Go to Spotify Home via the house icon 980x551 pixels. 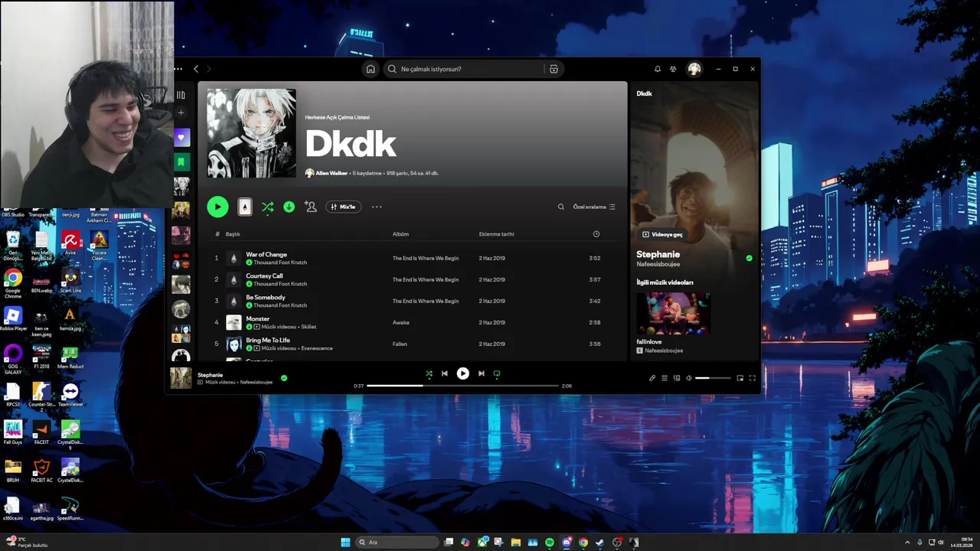click(371, 69)
